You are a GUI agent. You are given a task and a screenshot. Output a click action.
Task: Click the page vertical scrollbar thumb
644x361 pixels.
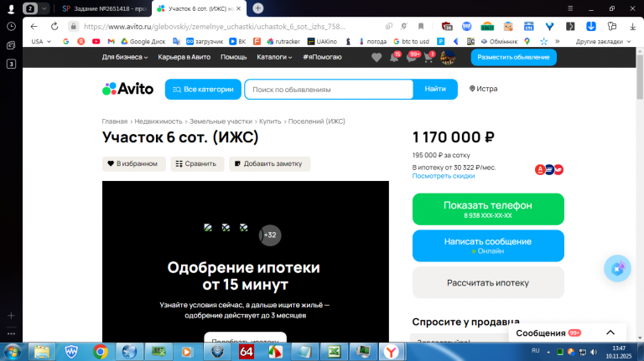point(640,77)
